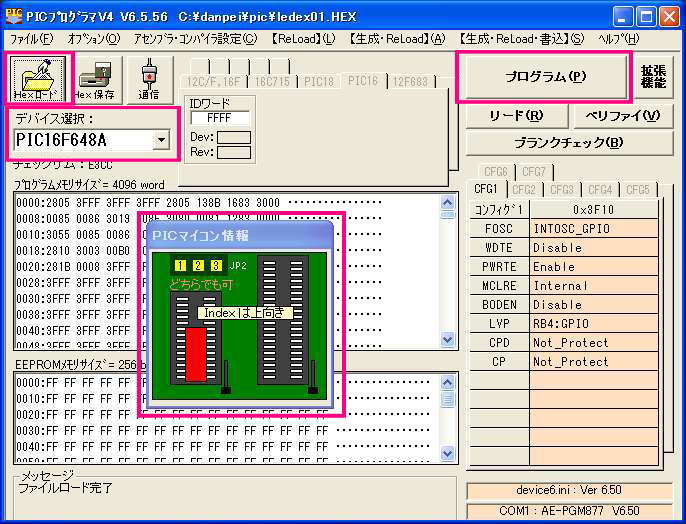Open the extended functions (拡張機能) button
The image size is (686, 524).
[x=654, y=77]
